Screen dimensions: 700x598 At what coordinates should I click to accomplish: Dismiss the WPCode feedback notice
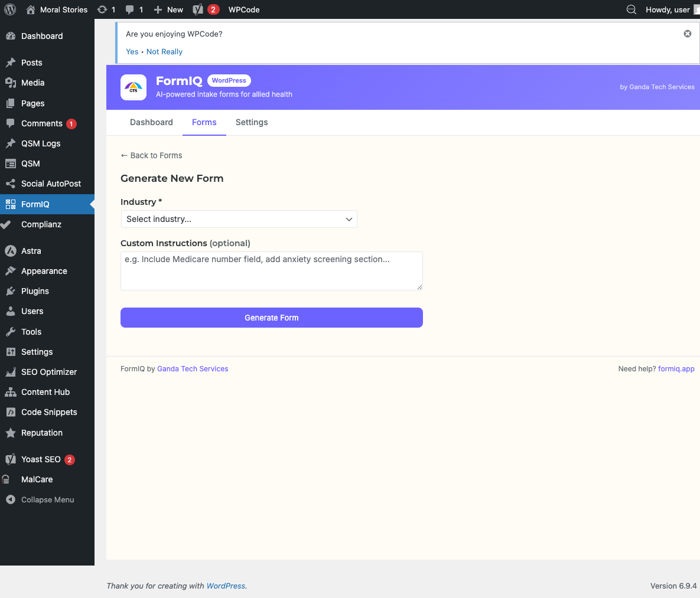(x=687, y=34)
